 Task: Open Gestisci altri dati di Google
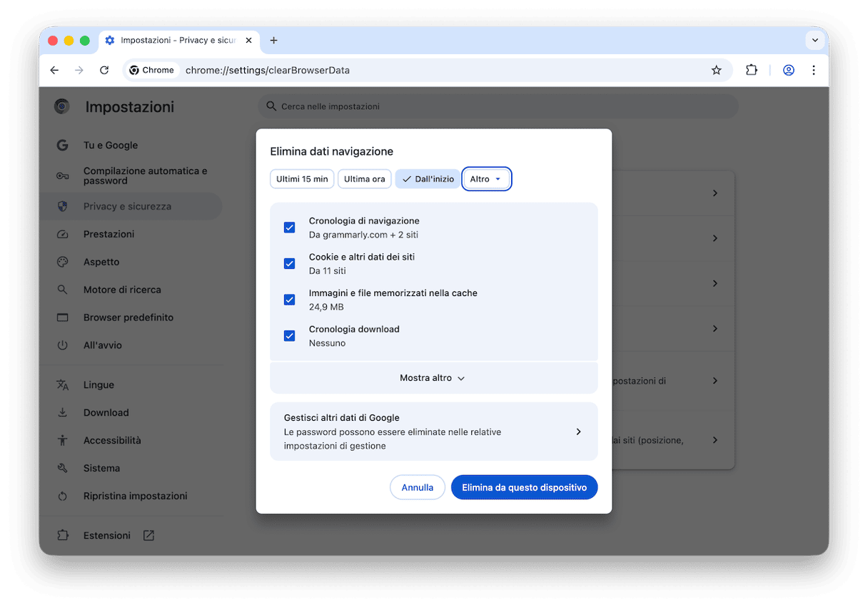(433, 432)
